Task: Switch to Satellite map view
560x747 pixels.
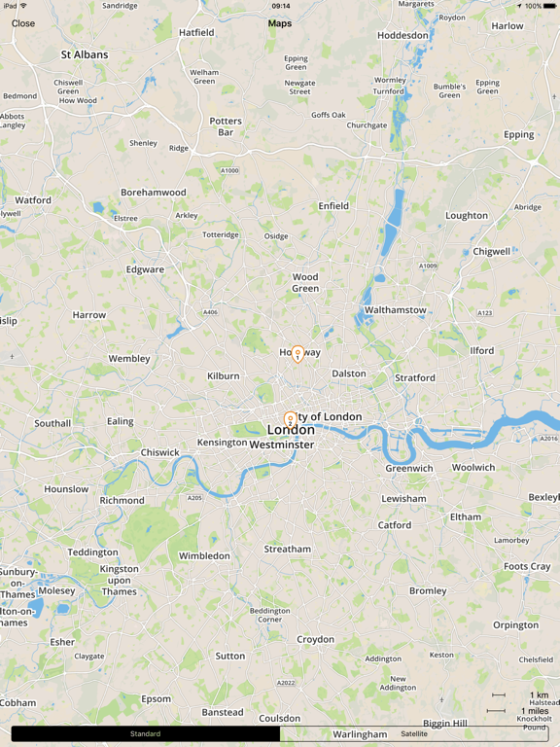Action: point(414,733)
